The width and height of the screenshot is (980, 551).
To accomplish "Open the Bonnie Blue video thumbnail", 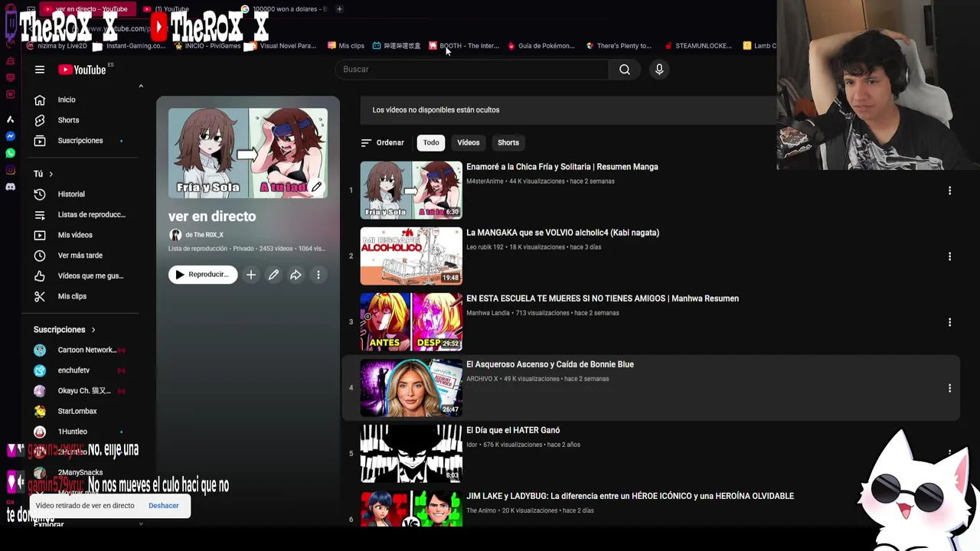I will pos(411,387).
